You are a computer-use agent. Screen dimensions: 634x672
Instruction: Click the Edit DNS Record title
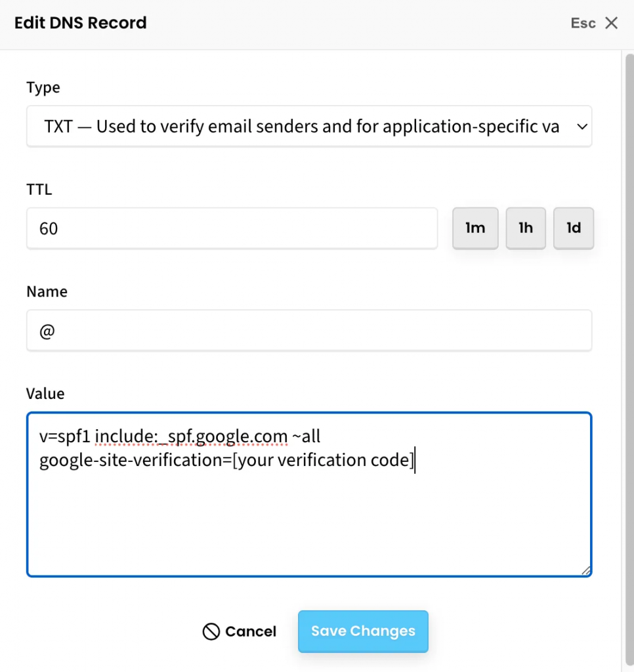tap(81, 23)
